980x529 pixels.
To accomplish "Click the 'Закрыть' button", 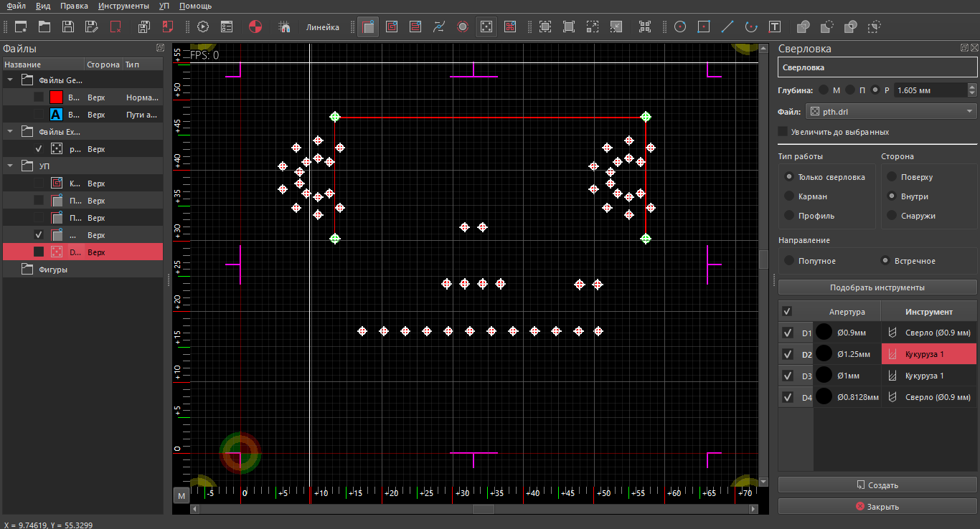I will click(877, 506).
